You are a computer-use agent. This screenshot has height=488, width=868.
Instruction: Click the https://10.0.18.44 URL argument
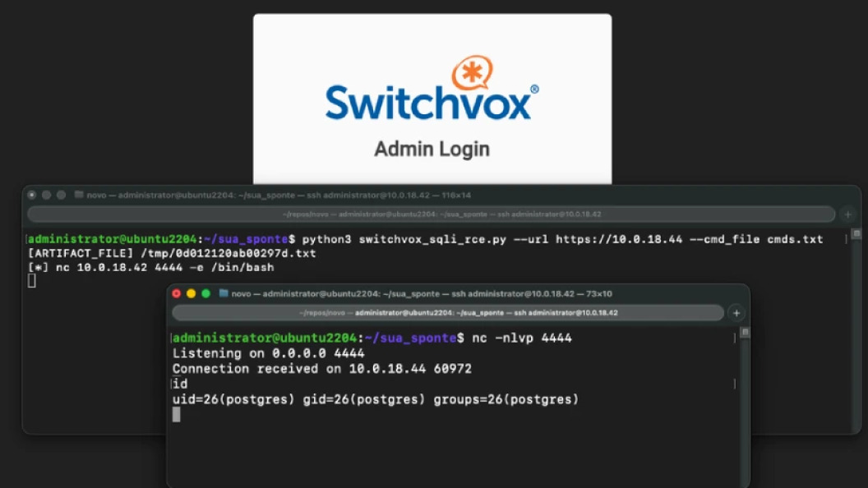(619, 240)
